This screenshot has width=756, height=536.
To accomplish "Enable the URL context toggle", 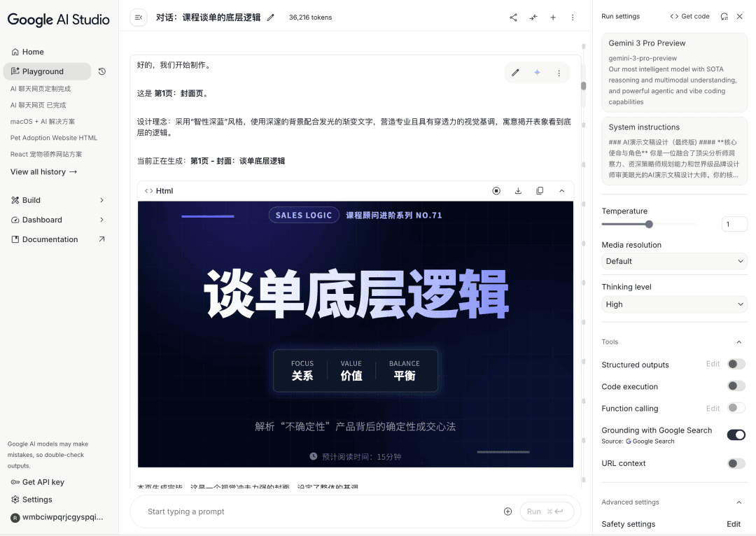I will (736, 463).
